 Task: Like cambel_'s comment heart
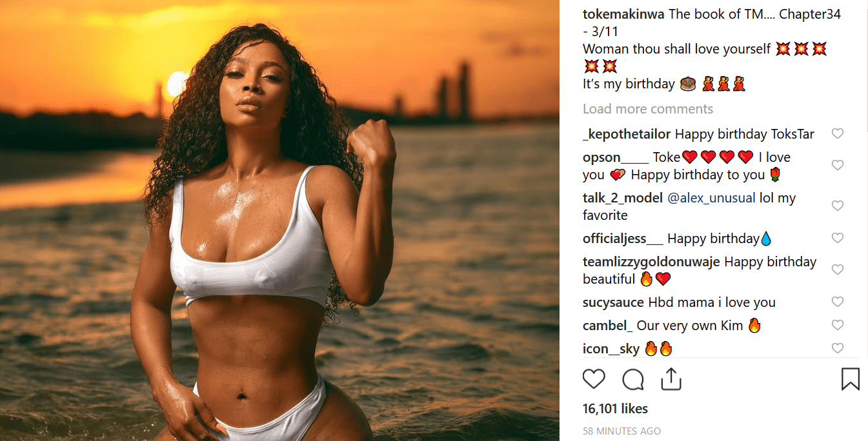[x=838, y=325]
